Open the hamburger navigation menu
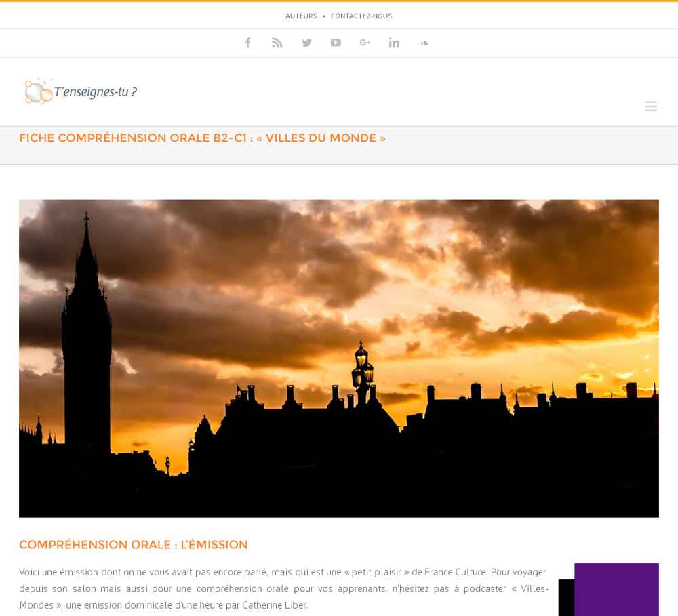Viewport: 678px width, 616px height. tap(651, 106)
